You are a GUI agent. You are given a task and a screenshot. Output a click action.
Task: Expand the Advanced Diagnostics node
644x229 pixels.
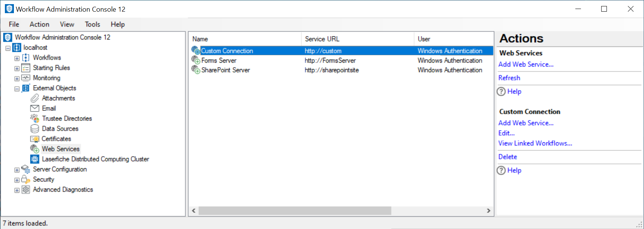pyautogui.click(x=17, y=190)
